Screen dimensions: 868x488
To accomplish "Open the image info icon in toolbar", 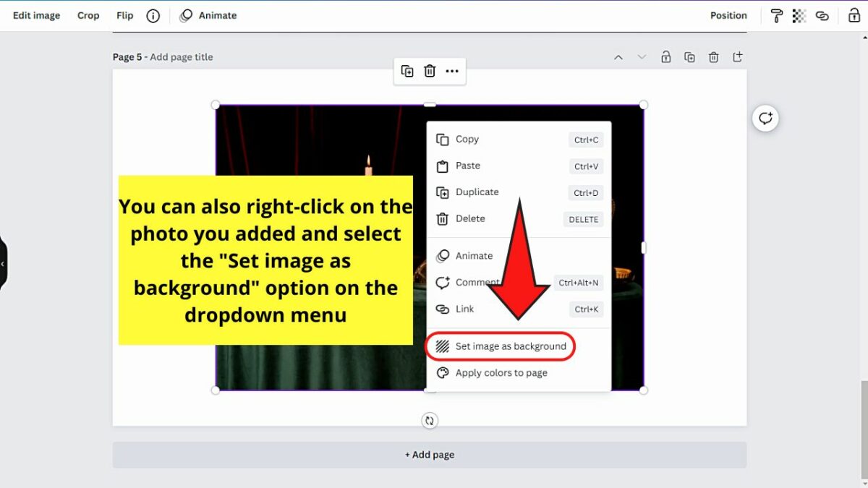I will coord(153,15).
